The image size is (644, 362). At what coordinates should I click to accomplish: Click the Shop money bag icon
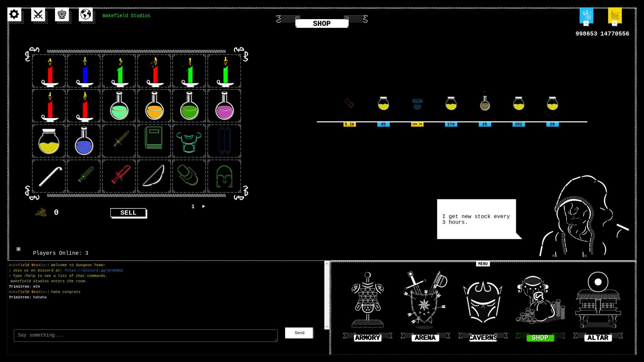click(x=540, y=302)
